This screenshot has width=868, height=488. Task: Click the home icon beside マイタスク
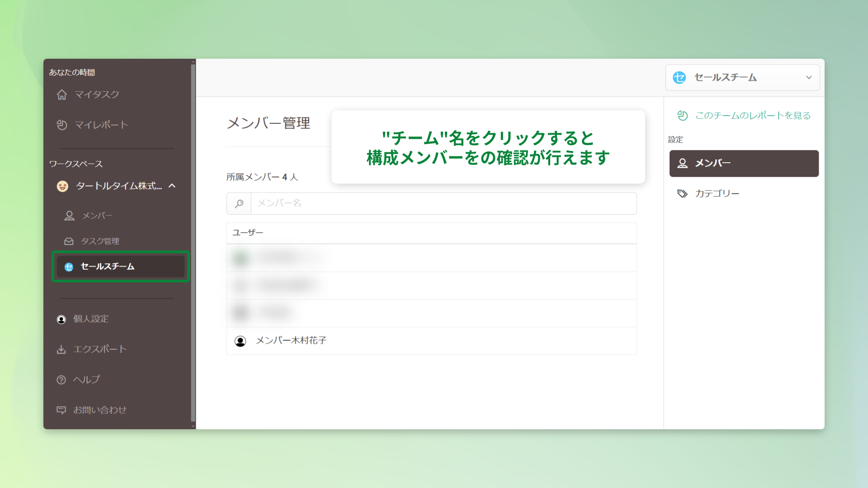tap(62, 94)
